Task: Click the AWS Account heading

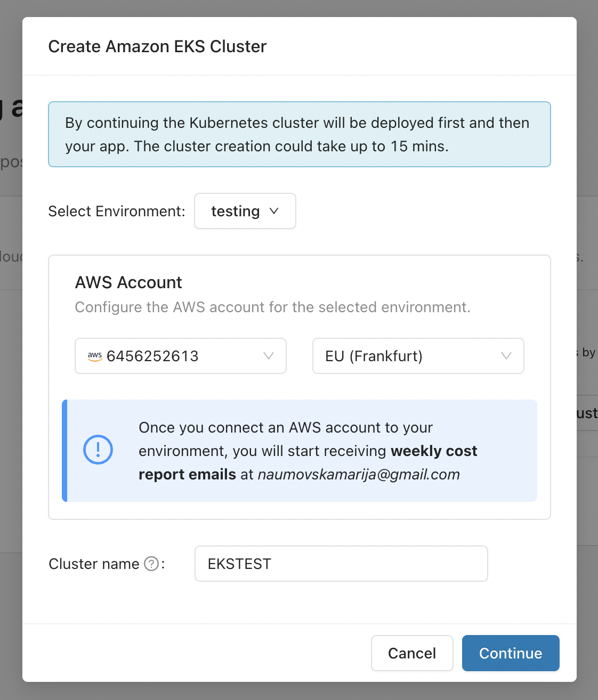Action: [x=128, y=282]
